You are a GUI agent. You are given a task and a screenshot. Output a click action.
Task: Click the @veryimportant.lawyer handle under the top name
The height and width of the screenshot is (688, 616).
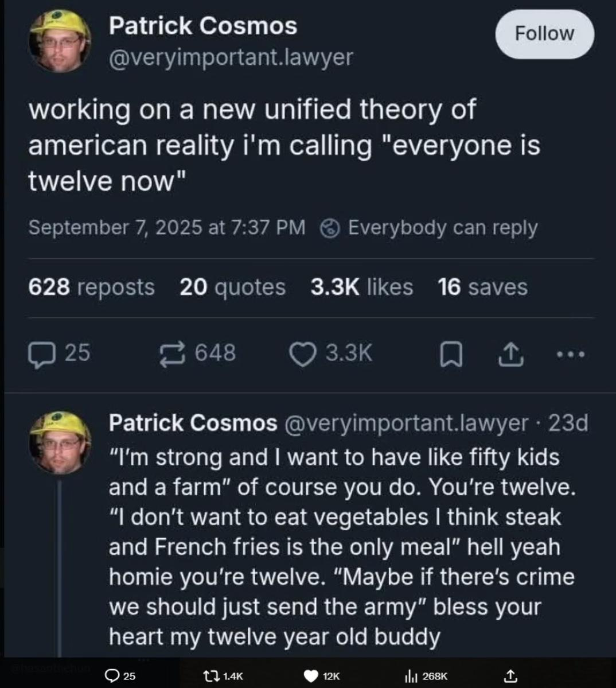point(231,57)
